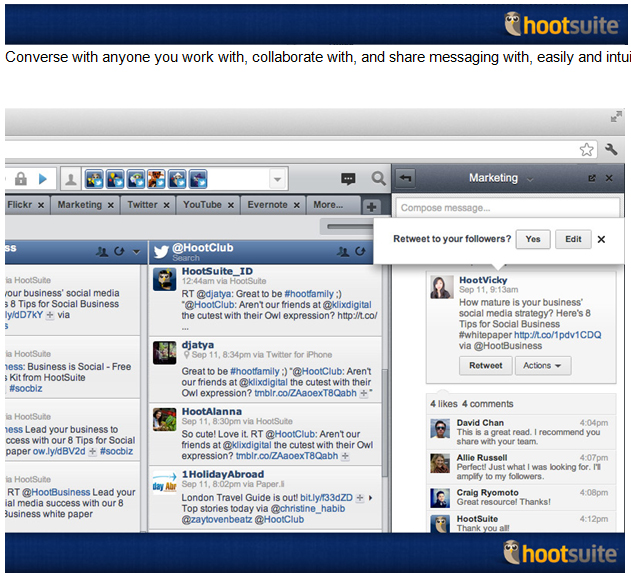Click the back arrow in Marketing panel
The width and height of the screenshot is (631, 578).
[405, 178]
